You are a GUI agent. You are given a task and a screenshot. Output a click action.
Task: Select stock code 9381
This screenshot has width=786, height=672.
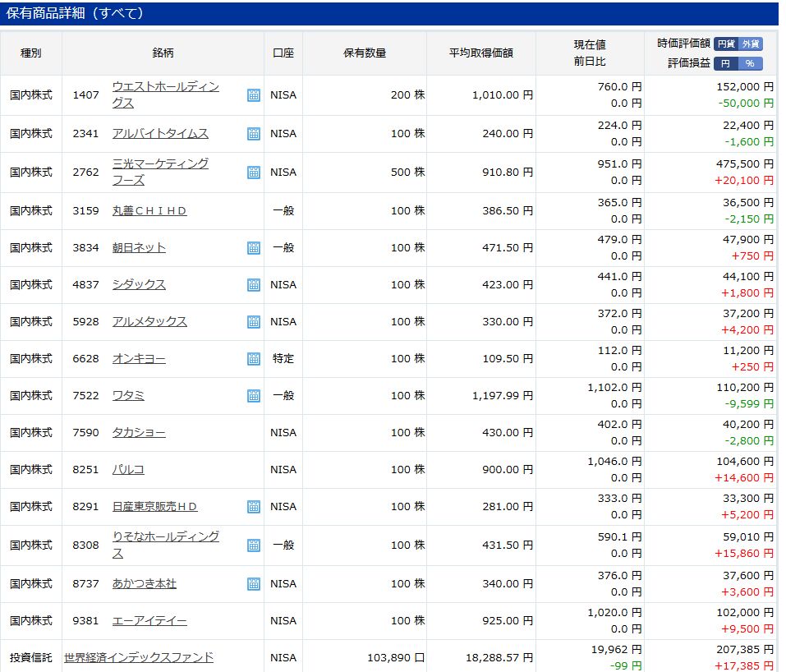click(85, 621)
